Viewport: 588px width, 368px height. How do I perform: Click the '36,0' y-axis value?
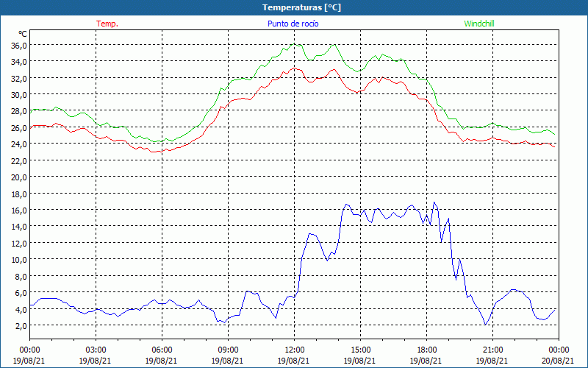(19, 46)
